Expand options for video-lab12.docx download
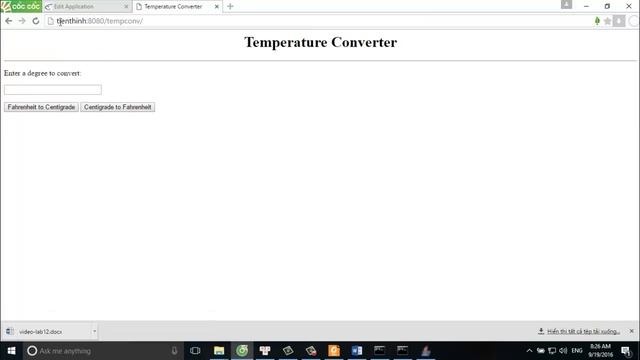 pyautogui.click(x=94, y=331)
